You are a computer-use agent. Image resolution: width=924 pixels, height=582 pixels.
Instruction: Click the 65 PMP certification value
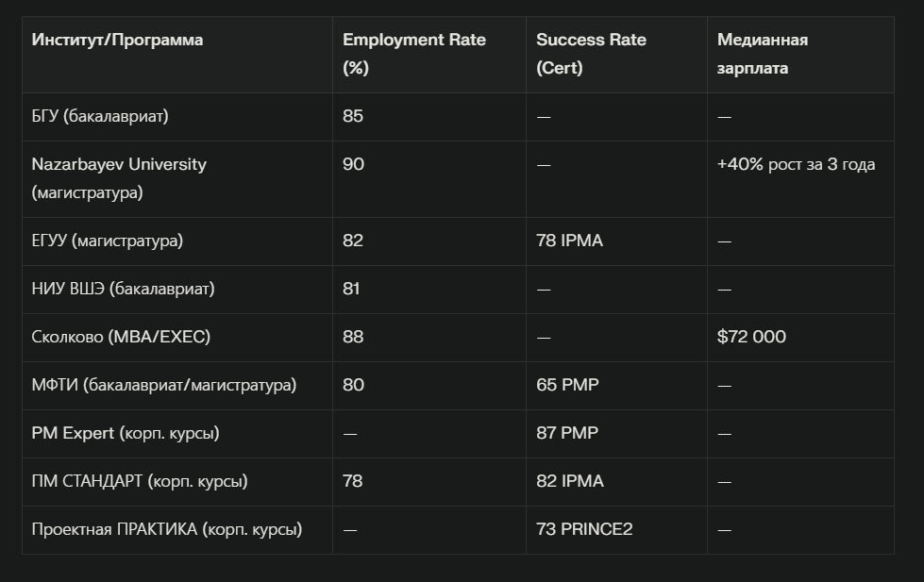coord(565,385)
